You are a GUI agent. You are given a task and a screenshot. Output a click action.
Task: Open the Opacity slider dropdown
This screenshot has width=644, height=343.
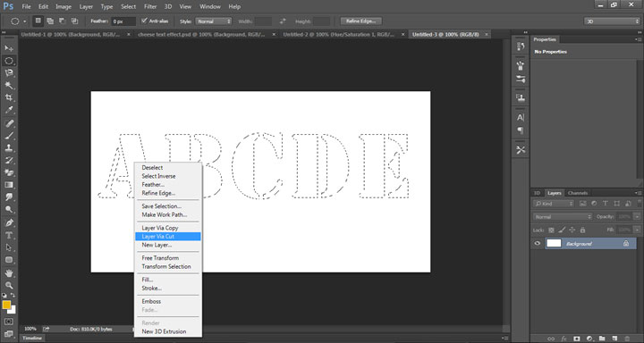[x=637, y=217]
